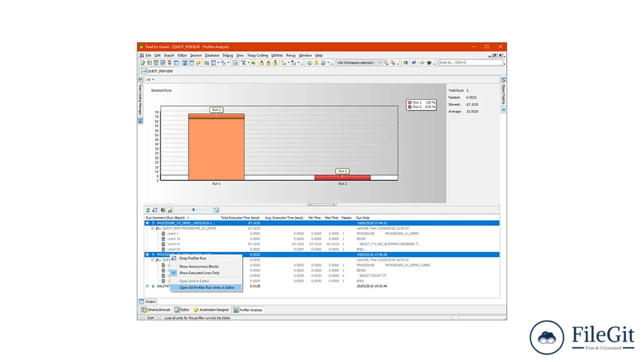Click the Toad application icon in title bar

pyautogui.click(x=141, y=47)
